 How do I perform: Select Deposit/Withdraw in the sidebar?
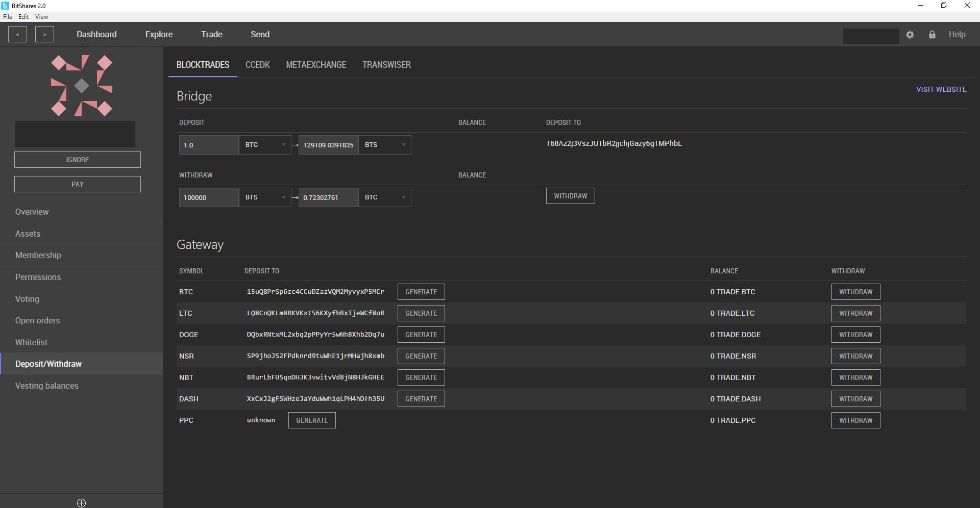click(x=82, y=364)
